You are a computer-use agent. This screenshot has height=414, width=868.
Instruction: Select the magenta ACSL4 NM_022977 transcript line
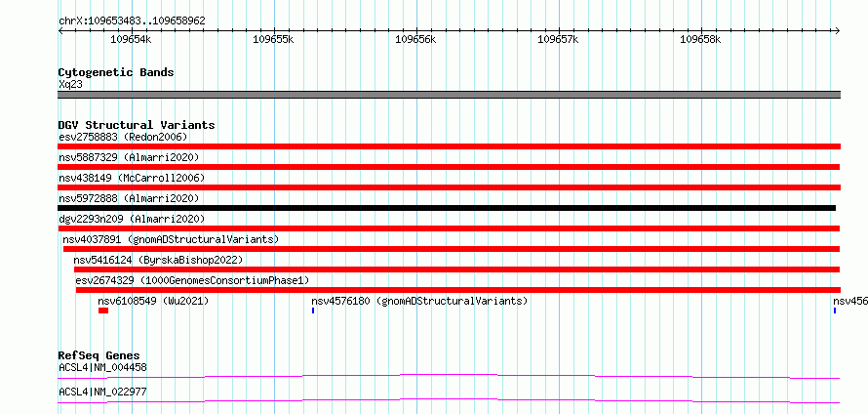(449, 401)
